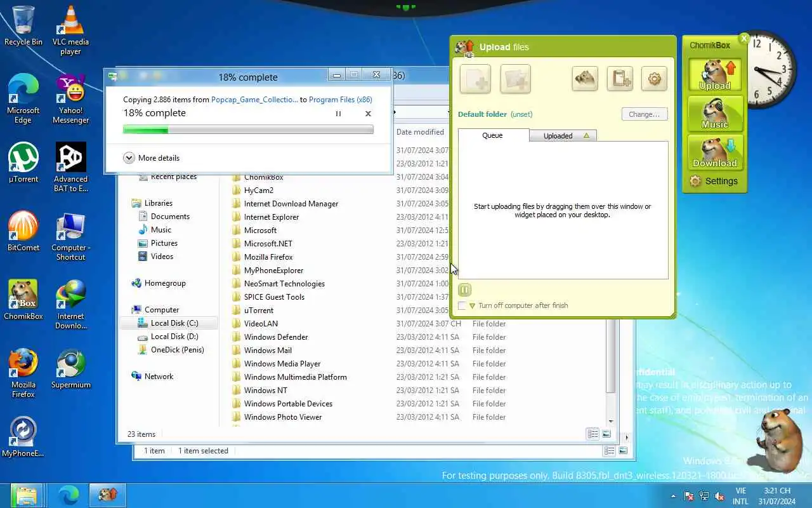Image resolution: width=812 pixels, height=508 pixels.
Task: Click the copy progress bar
Action: click(248, 130)
